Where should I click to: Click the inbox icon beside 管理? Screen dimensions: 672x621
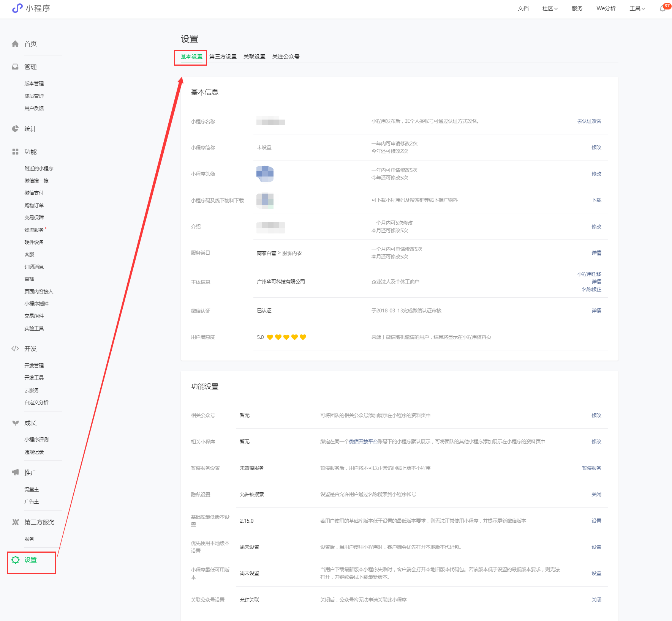tap(15, 67)
